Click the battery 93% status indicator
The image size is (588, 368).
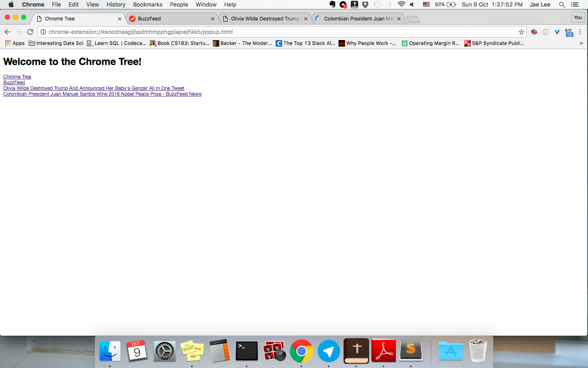445,4
